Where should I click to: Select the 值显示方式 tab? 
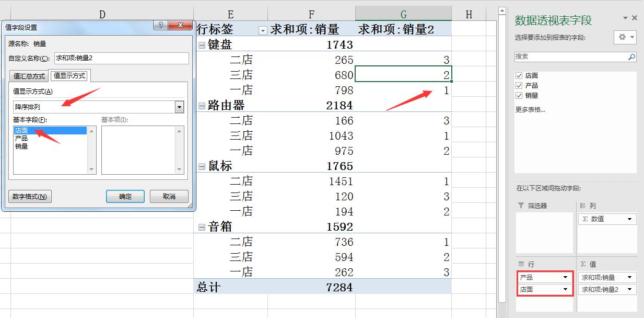pyautogui.click(x=69, y=76)
